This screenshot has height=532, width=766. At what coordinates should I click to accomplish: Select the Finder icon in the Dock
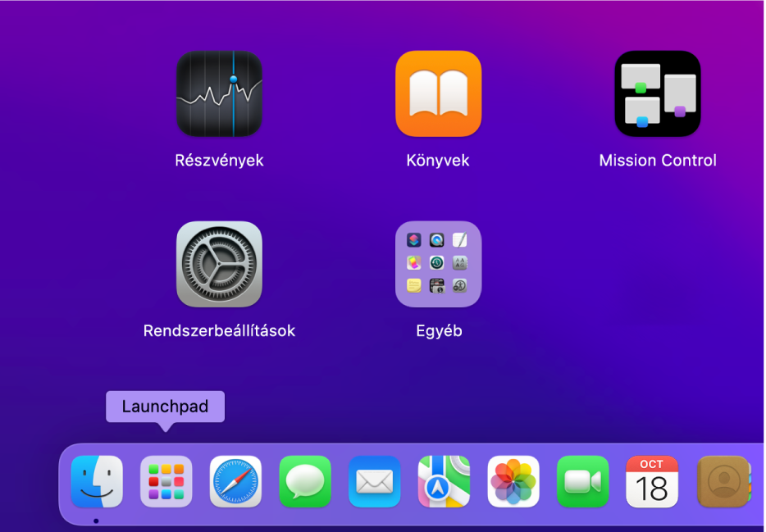click(96, 481)
